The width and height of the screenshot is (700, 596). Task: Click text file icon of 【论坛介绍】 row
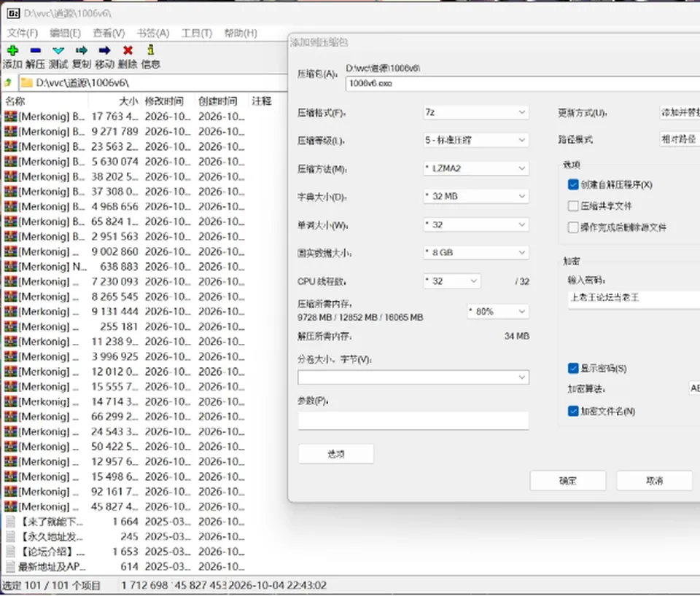click(11, 552)
